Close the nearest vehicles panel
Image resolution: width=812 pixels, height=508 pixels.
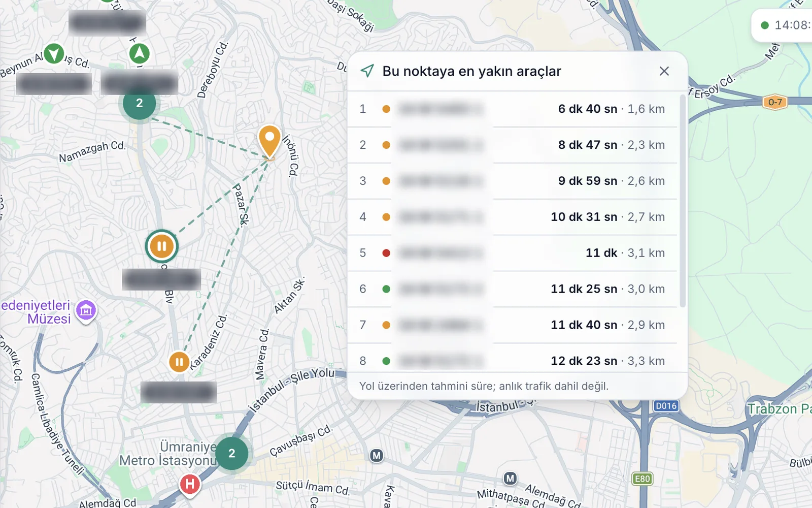coord(664,71)
